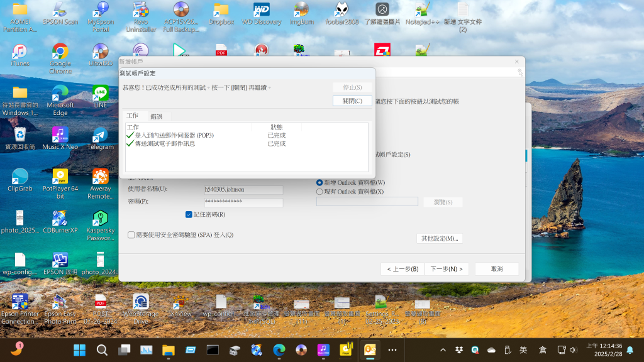Click 關閉(C) button in test dialog

click(x=352, y=101)
